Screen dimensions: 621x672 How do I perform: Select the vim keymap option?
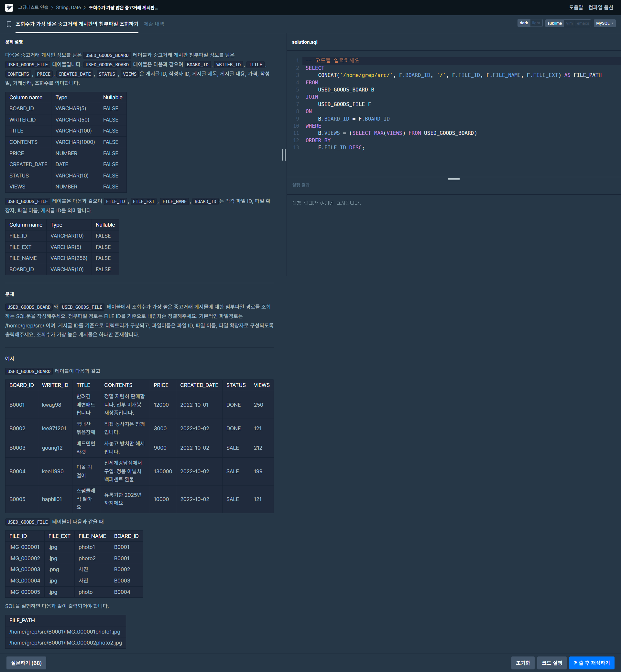(569, 23)
